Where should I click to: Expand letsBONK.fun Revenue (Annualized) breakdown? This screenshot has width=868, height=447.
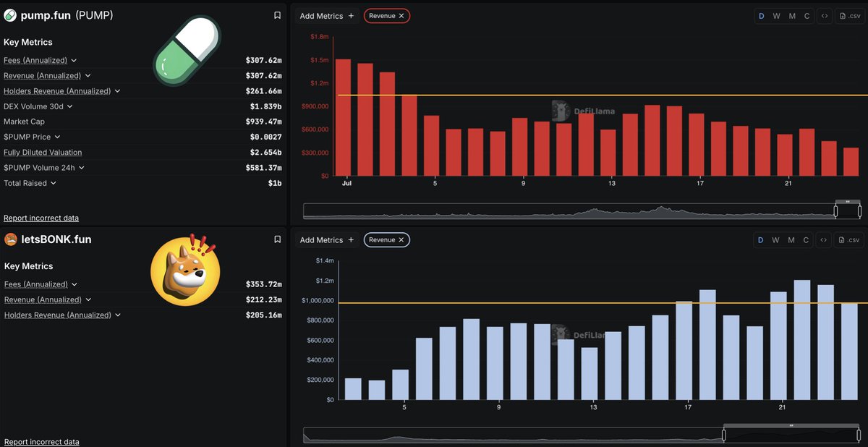pos(88,300)
